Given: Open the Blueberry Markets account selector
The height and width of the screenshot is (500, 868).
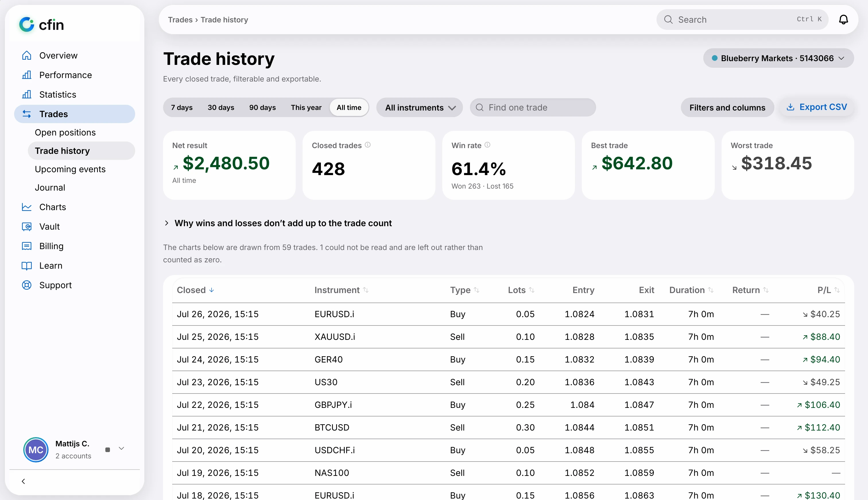Looking at the screenshot, I should (x=778, y=58).
